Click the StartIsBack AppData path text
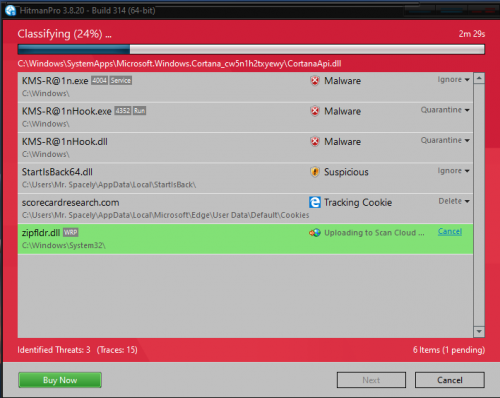The width and height of the screenshot is (500, 398). click(x=109, y=185)
